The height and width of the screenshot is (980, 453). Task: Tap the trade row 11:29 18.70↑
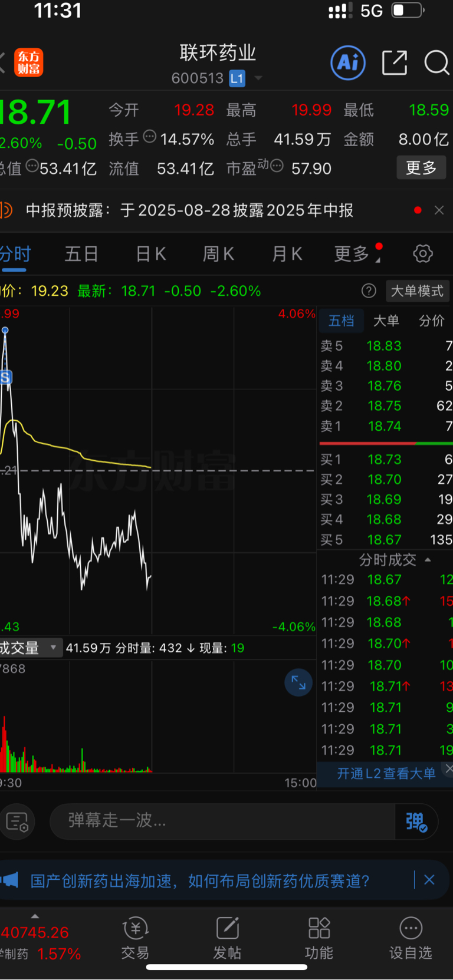386,644
